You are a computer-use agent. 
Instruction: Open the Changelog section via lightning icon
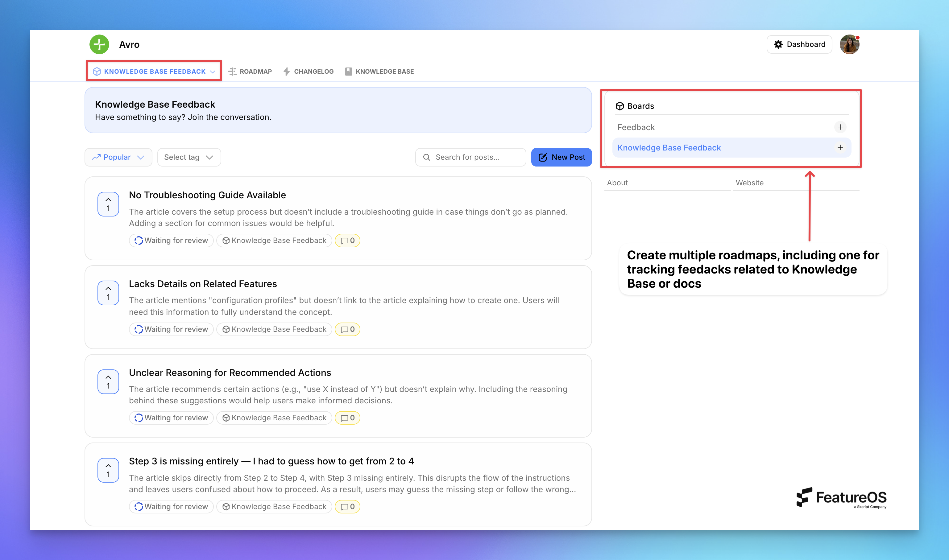pyautogui.click(x=287, y=71)
